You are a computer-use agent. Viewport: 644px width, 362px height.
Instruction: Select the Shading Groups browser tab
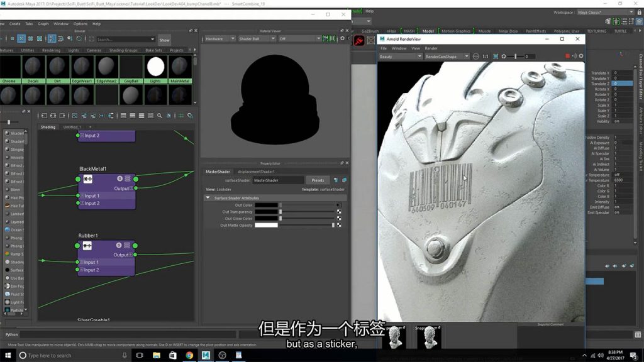coord(123,50)
